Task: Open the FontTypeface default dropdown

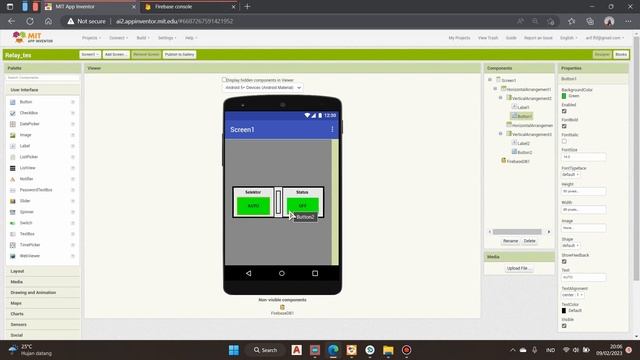Action: pos(570,175)
